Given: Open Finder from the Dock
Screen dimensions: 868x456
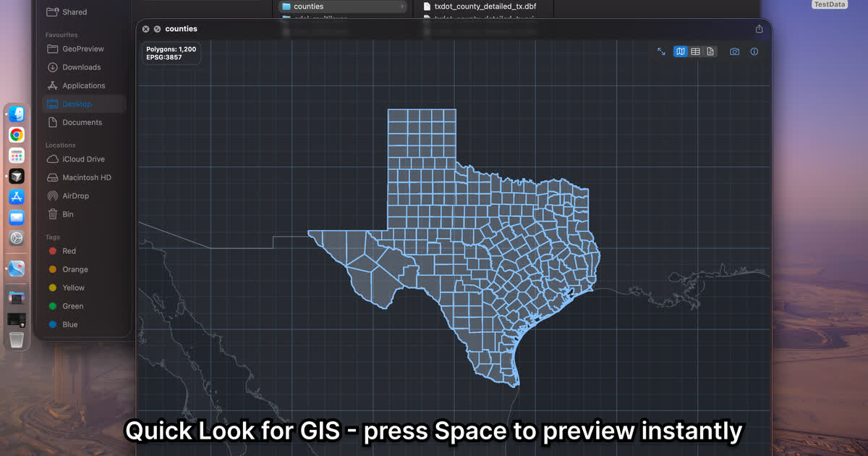Looking at the screenshot, I should tap(17, 114).
